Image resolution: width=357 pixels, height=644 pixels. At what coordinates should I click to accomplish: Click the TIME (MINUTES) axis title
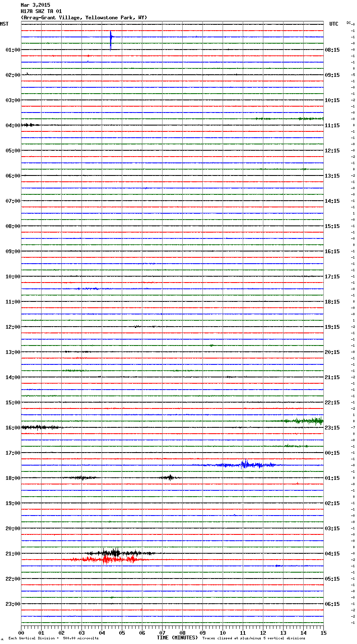point(178,638)
